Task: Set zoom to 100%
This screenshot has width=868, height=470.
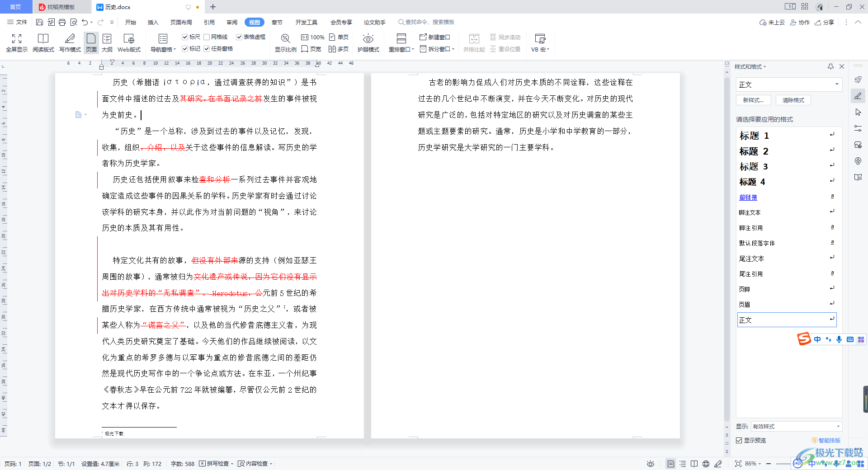Action: [313, 37]
